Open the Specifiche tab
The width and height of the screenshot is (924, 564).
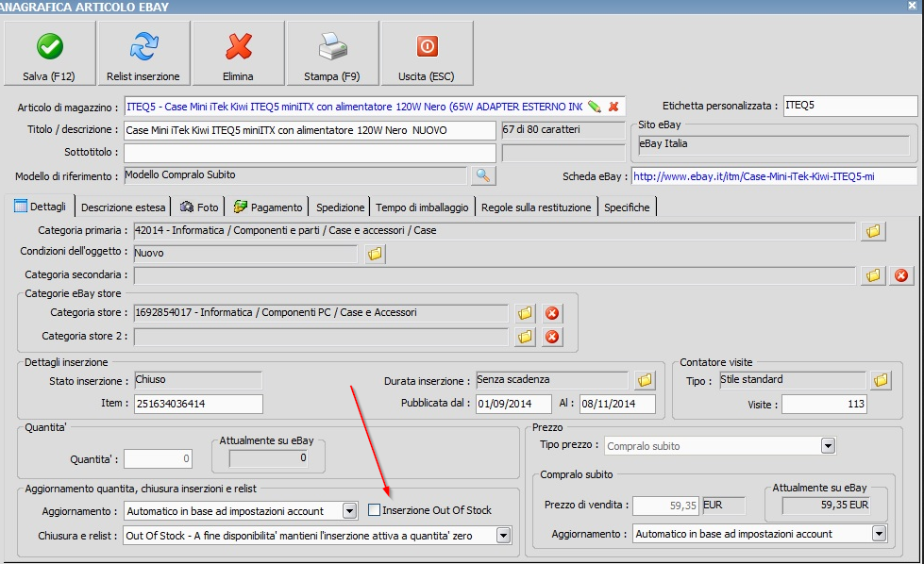[627, 207]
